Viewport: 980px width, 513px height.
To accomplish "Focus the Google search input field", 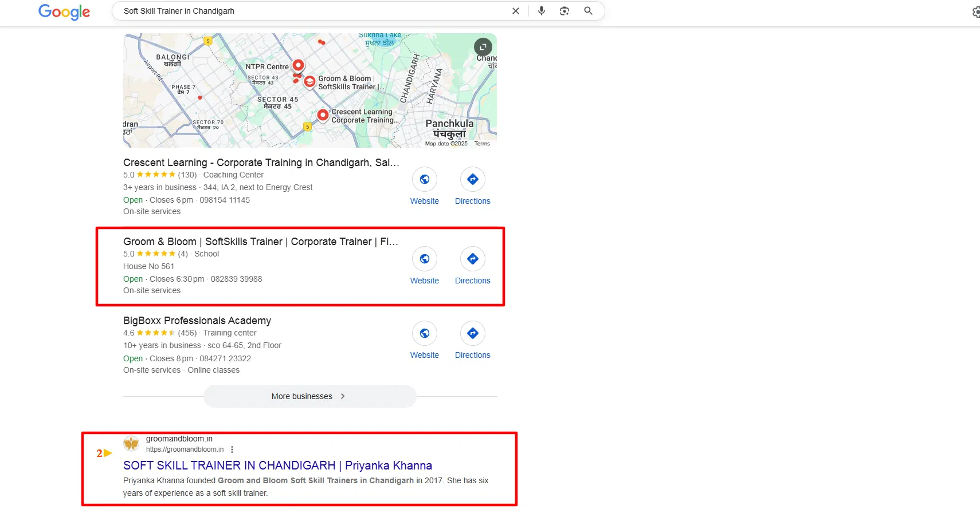I will pos(309,11).
